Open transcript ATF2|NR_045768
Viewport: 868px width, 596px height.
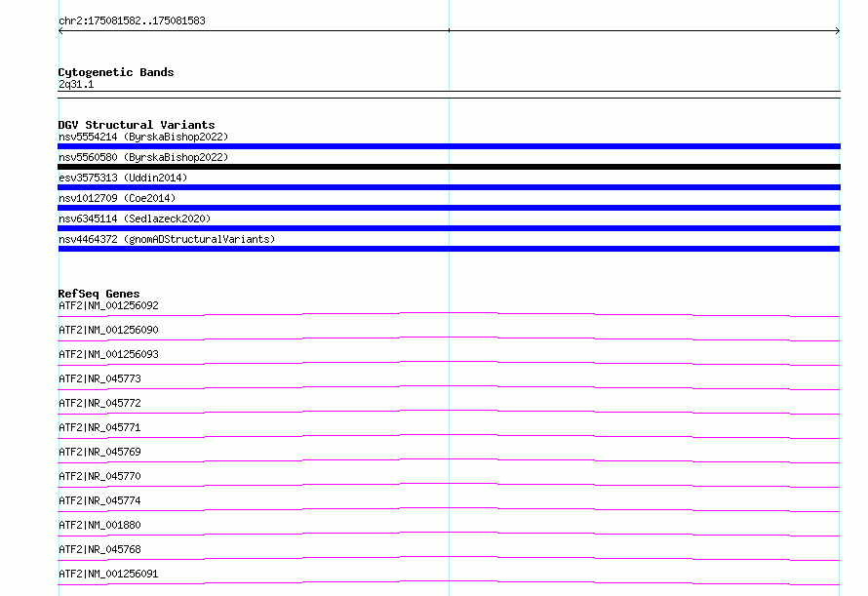coord(99,549)
